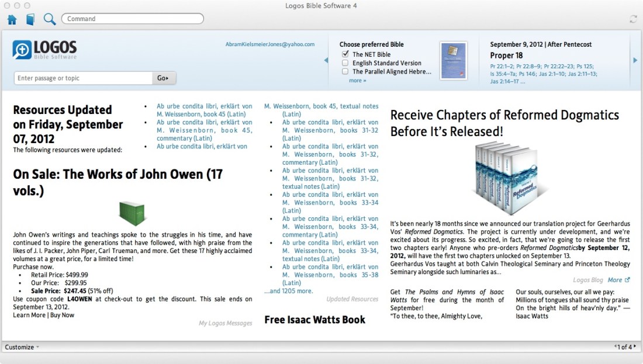
Task: Open the Library book icon
Action: pyautogui.click(x=30, y=19)
